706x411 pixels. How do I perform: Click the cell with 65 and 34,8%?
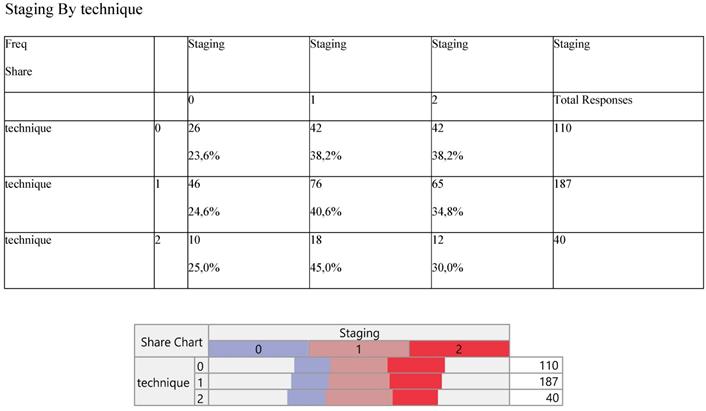(491, 204)
